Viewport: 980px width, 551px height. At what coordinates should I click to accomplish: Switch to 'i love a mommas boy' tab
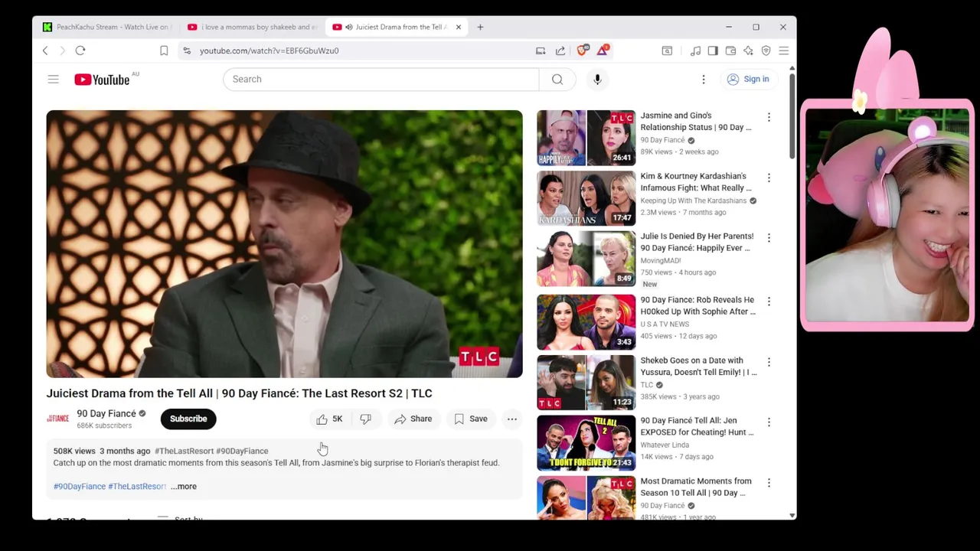(x=253, y=27)
